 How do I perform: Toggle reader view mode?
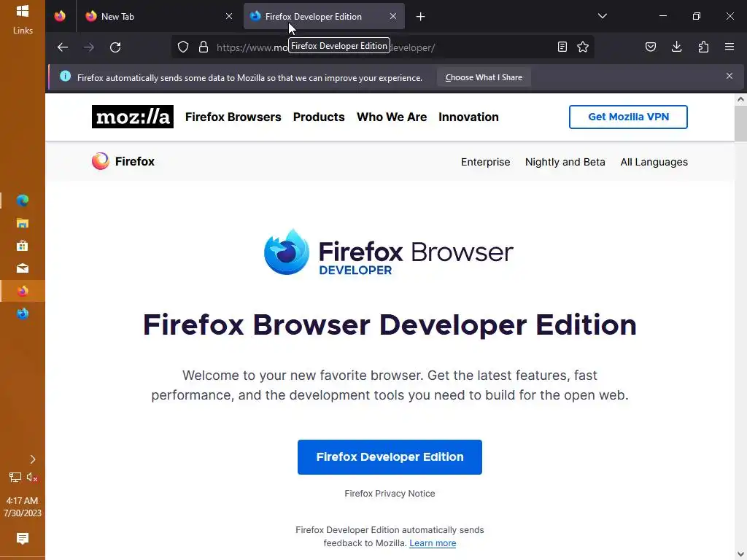[x=562, y=47]
